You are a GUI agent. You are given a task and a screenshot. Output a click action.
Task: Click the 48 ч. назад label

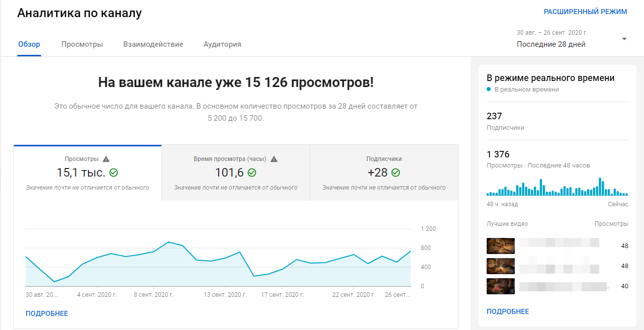[x=502, y=204]
